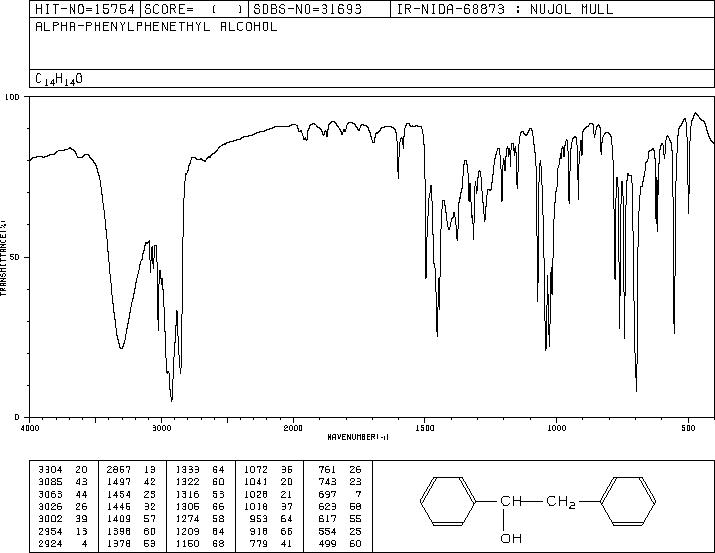Click peak table entry 918
Viewport: 715px width, 553px height.
coord(259,532)
